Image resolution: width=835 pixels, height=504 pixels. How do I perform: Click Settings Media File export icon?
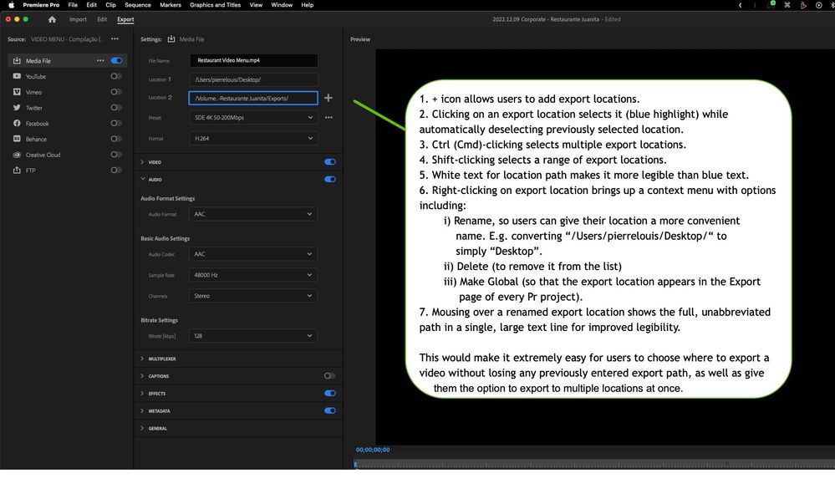171,39
